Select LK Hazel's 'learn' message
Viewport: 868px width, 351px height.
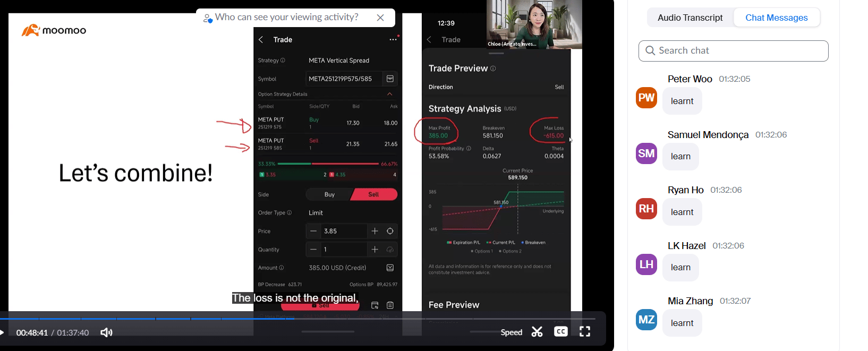pos(680,268)
